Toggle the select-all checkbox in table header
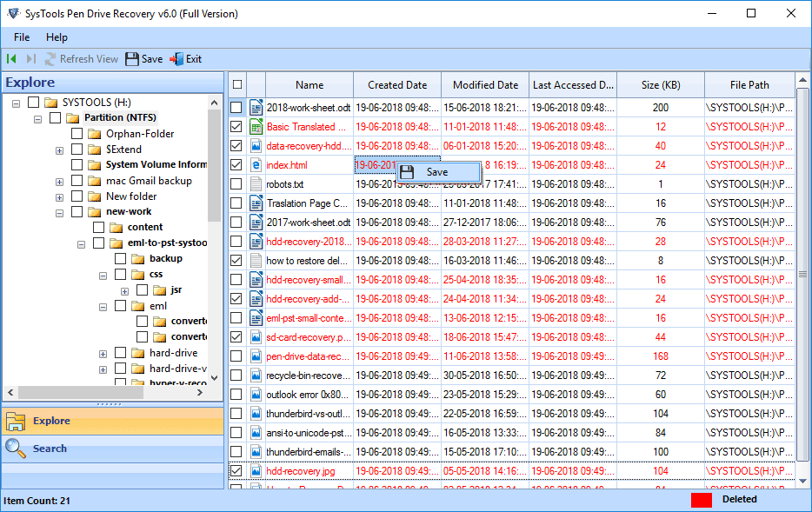Viewport: 812px width, 512px height. click(236, 84)
